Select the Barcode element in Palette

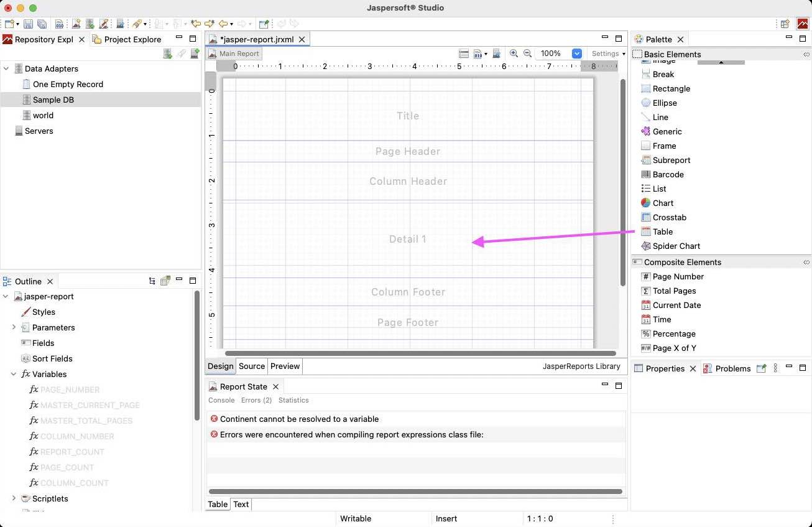[662, 174]
